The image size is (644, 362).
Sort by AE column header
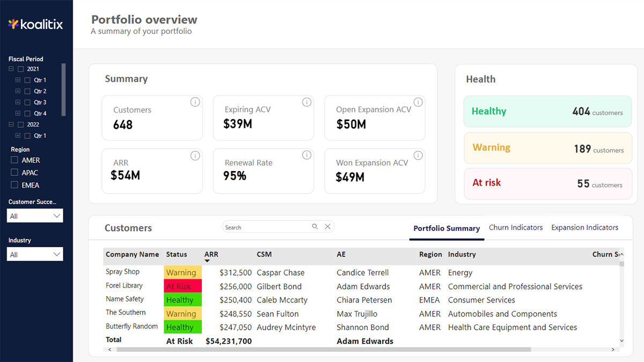pyautogui.click(x=341, y=254)
